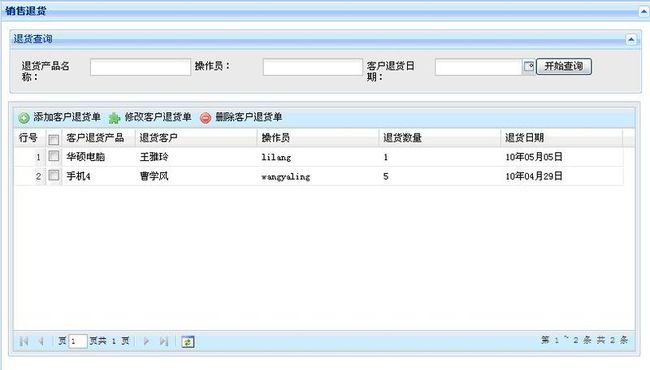This screenshot has height=370, width=650.
Task: Go to next page in pager
Action: click(x=146, y=341)
